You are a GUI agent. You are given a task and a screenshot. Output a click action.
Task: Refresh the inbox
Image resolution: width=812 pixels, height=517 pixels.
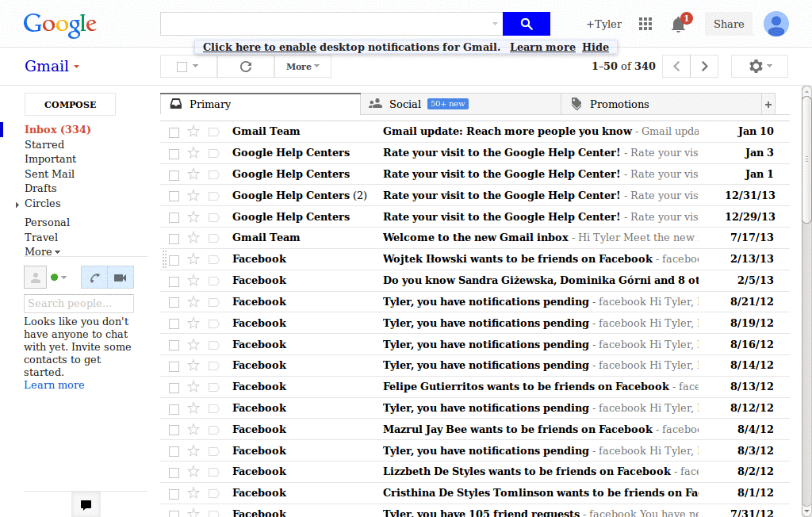click(246, 67)
